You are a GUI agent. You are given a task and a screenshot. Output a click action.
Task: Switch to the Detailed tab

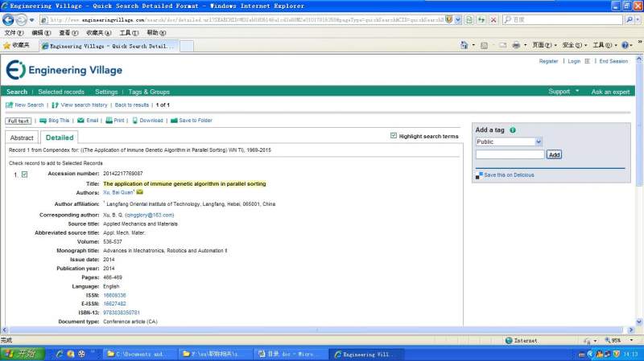click(60, 137)
